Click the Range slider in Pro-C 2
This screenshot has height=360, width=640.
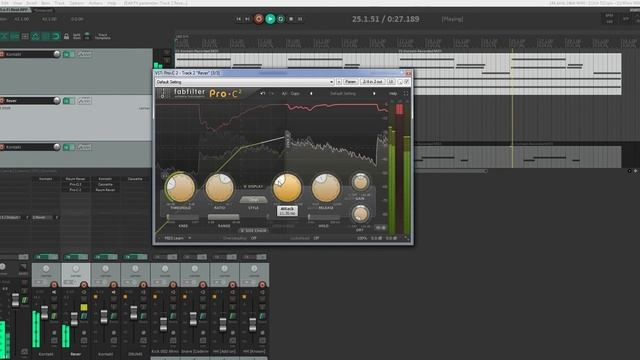pyautogui.click(x=223, y=217)
